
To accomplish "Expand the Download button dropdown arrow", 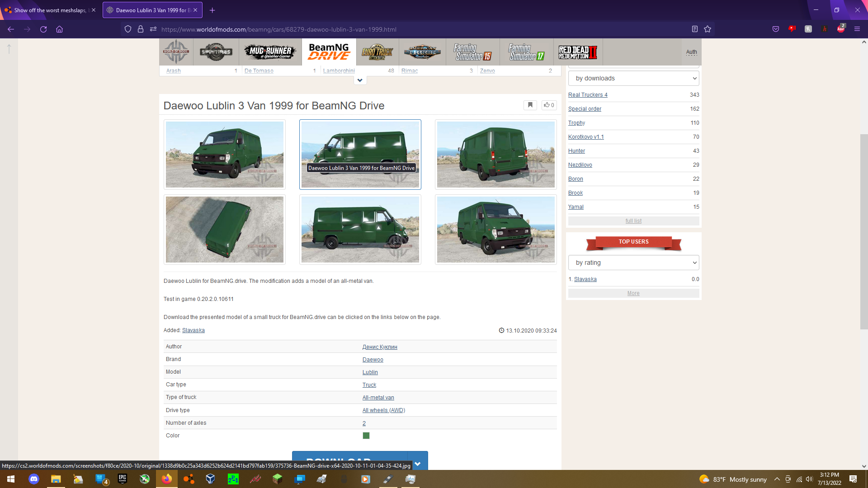I will [x=417, y=463].
